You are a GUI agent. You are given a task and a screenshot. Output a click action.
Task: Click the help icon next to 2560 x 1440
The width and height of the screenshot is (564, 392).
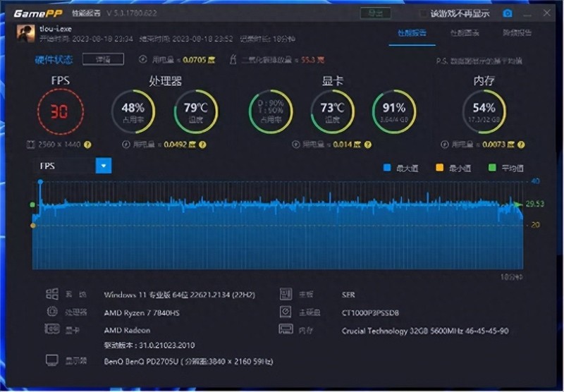click(87, 145)
